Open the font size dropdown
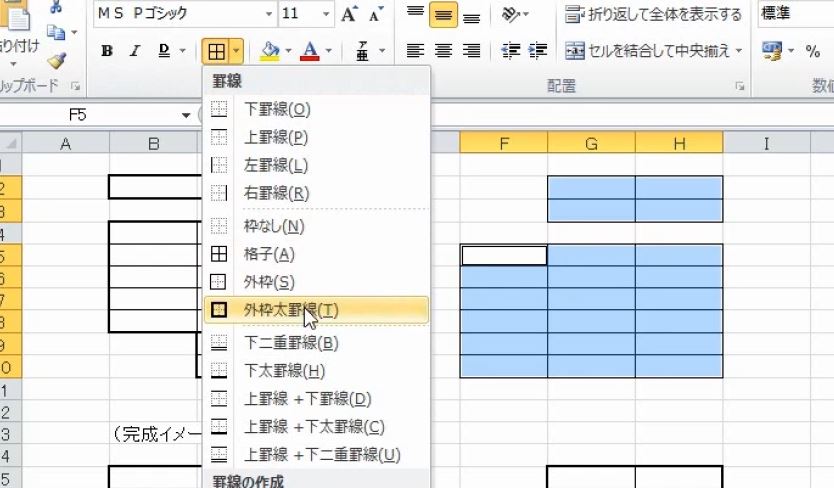Image resolution: width=834 pixels, height=488 pixels. pos(326,14)
